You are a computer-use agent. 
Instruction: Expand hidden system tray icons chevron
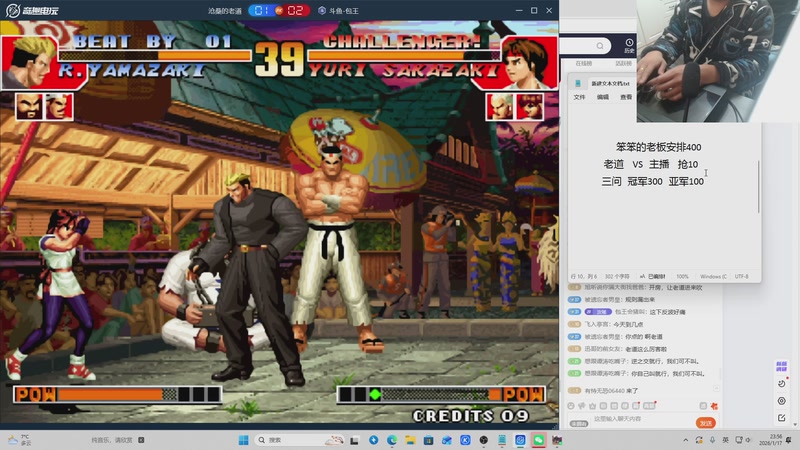click(685, 440)
